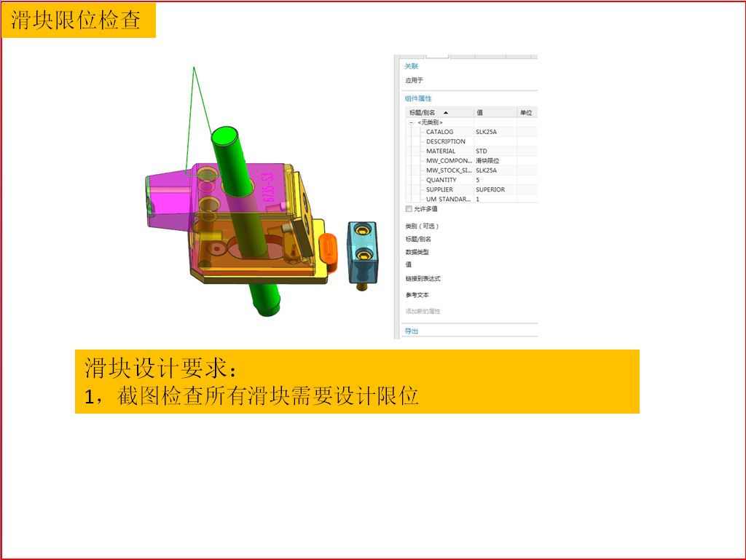The image size is (746, 560).
Task: Click the 单位 column header
Action: (x=527, y=113)
